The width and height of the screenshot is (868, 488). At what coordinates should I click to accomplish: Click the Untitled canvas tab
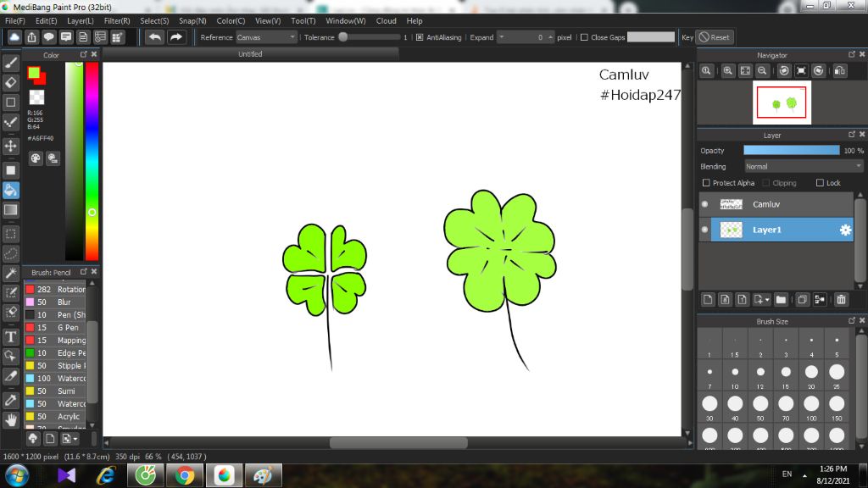point(250,53)
